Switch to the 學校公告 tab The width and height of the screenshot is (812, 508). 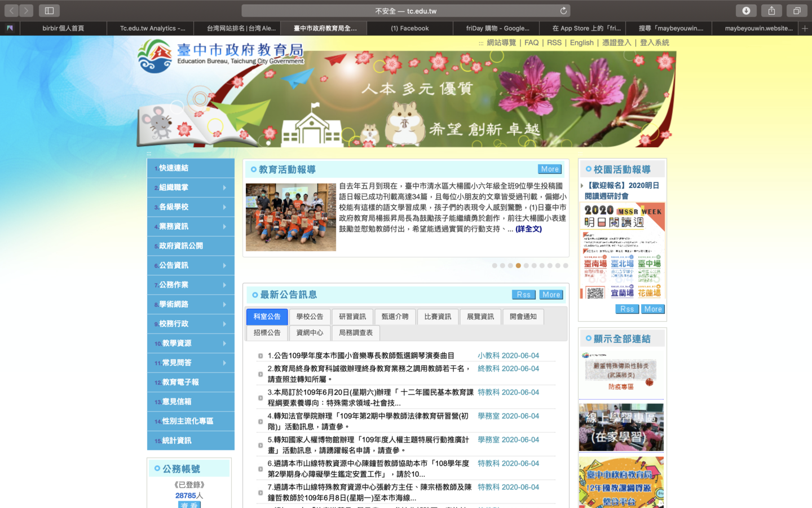pyautogui.click(x=310, y=317)
